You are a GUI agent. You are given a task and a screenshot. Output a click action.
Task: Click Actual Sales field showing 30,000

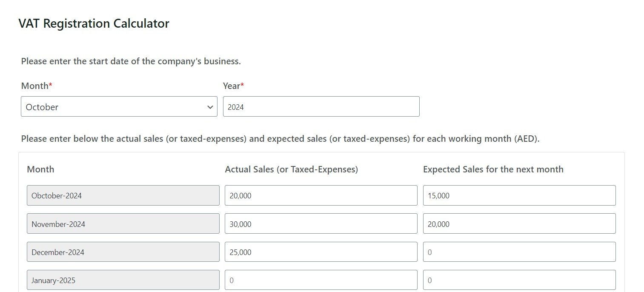coord(321,224)
